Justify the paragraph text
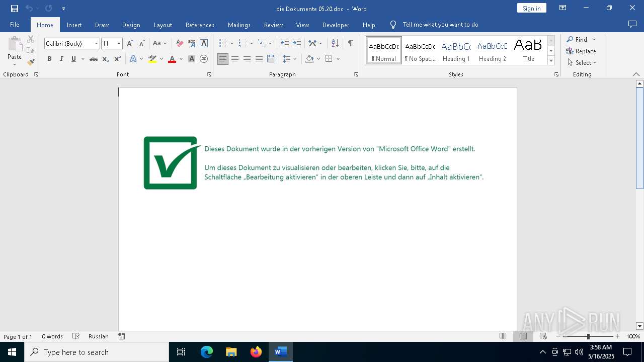 [x=259, y=59]
